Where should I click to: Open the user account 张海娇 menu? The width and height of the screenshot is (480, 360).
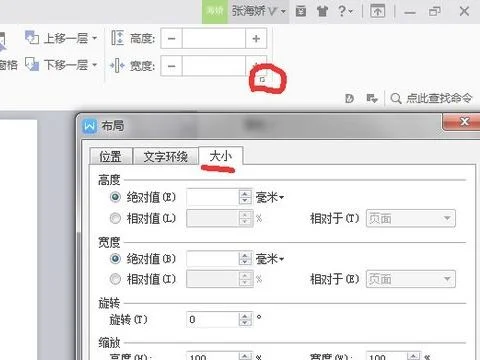[259, 11]
